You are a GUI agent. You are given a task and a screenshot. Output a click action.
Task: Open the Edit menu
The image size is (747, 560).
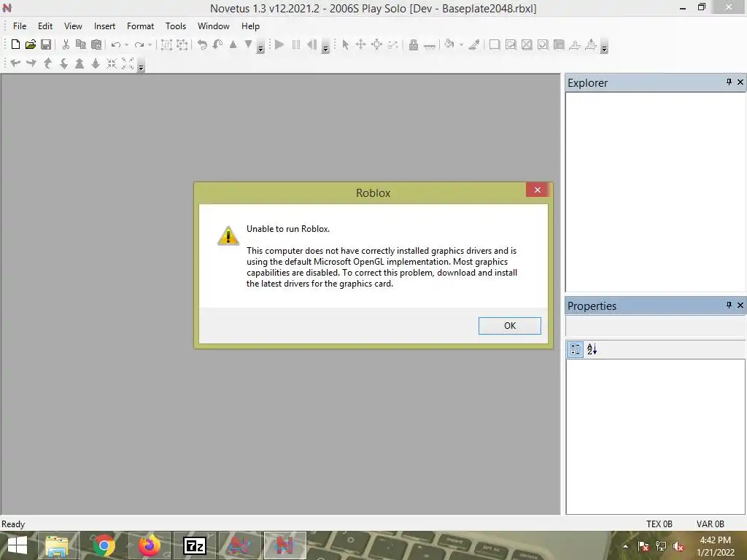(x=45, y=26)
